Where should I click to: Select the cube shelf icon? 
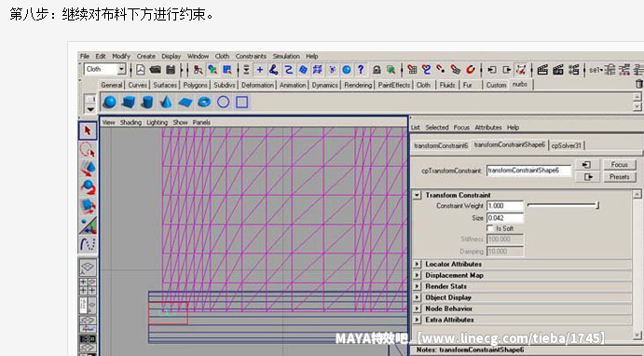[x=128, y=102]
